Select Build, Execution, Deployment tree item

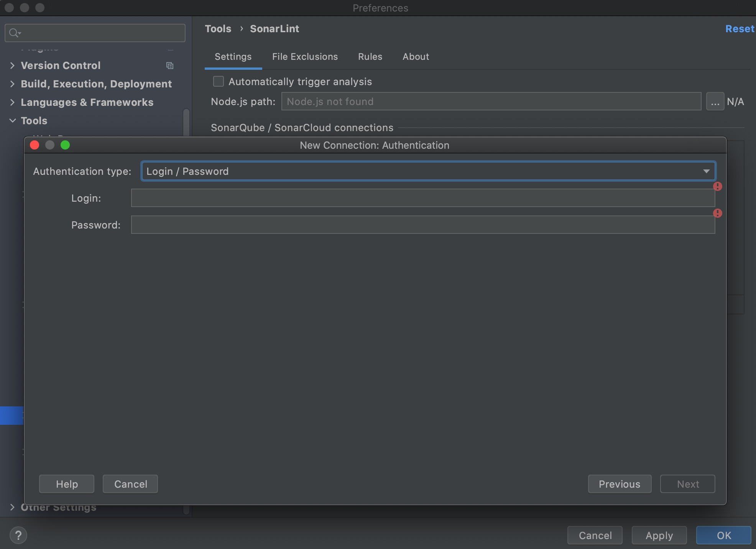pos(96,84)
